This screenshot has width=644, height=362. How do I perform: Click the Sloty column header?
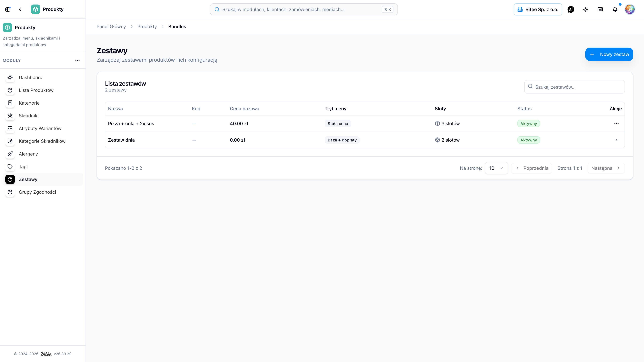click(x=440, y=109)
